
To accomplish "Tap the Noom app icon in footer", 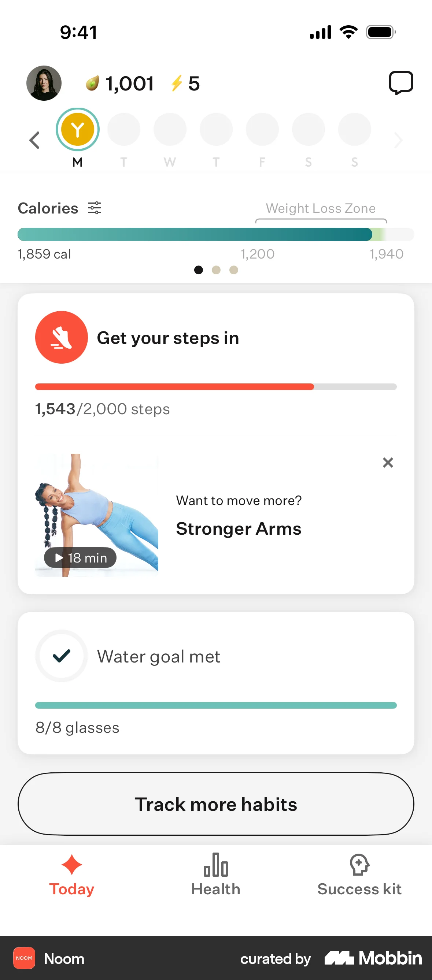I will click(x=24, y=958).
